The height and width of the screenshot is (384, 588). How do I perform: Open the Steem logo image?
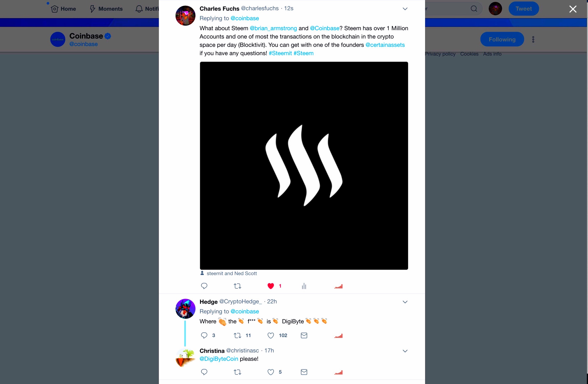pos(304,165)
